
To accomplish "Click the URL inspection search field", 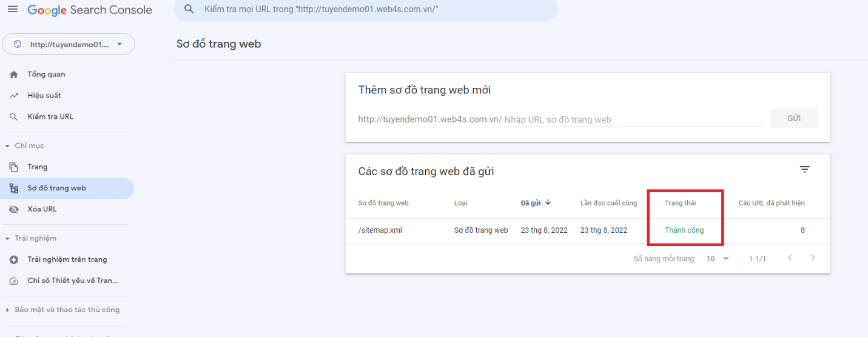I will click(x=365, y=10).
